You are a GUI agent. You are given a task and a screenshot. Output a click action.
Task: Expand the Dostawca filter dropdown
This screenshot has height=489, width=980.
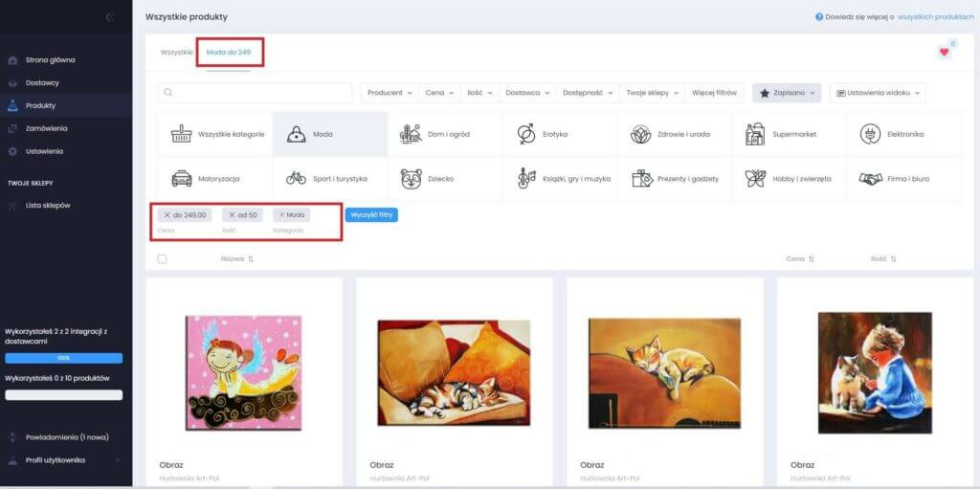[x=527, y=93]
